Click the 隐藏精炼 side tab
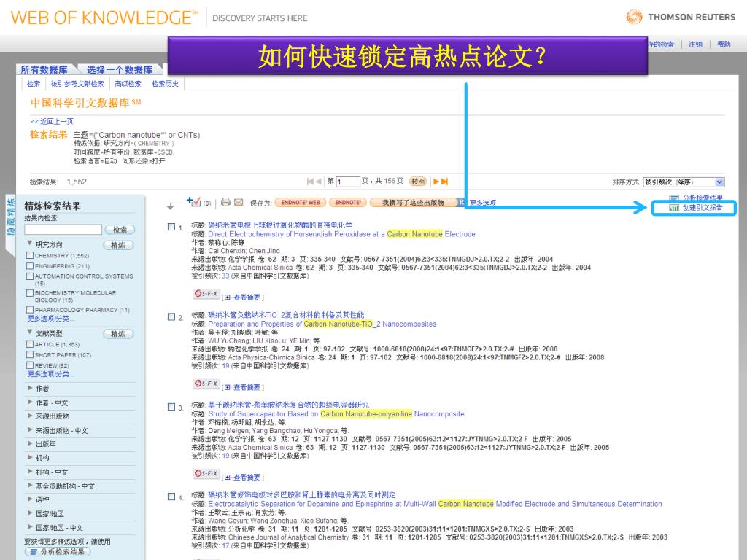The height and width of the screenshot is (560, 747). (x=10, y=217)
